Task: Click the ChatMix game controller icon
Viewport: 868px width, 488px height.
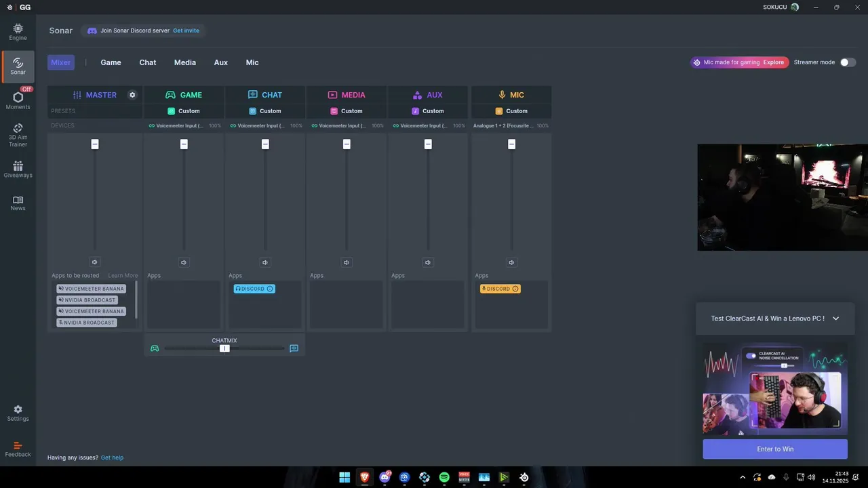Action: point(155,348)
